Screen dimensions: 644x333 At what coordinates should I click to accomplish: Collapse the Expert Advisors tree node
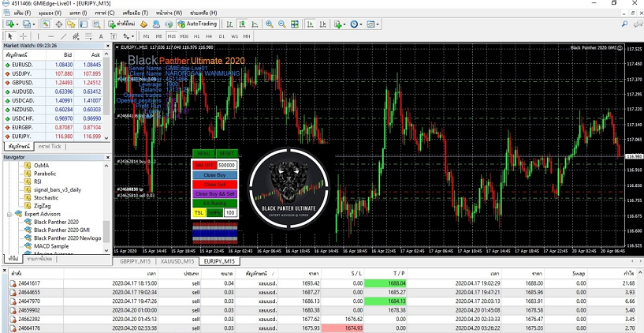[9, 214]
